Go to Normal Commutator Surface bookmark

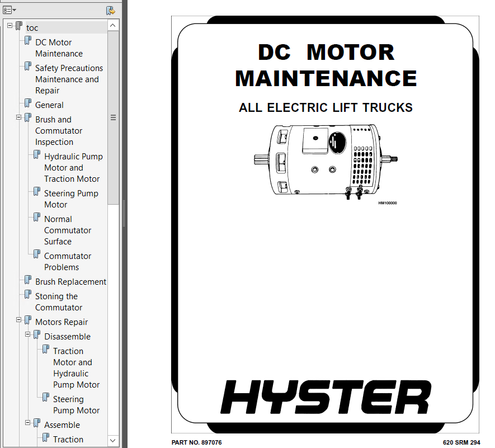pyautogui.click(x=68, y=230)
